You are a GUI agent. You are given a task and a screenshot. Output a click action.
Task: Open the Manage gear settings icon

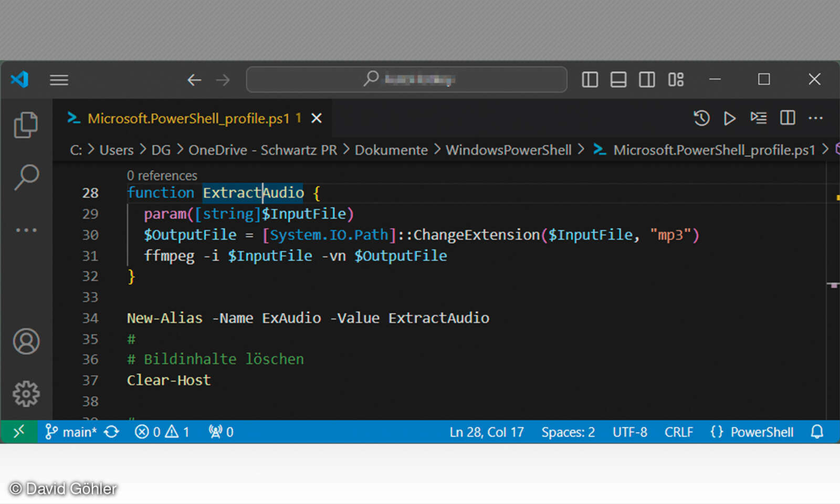(26, 394)
